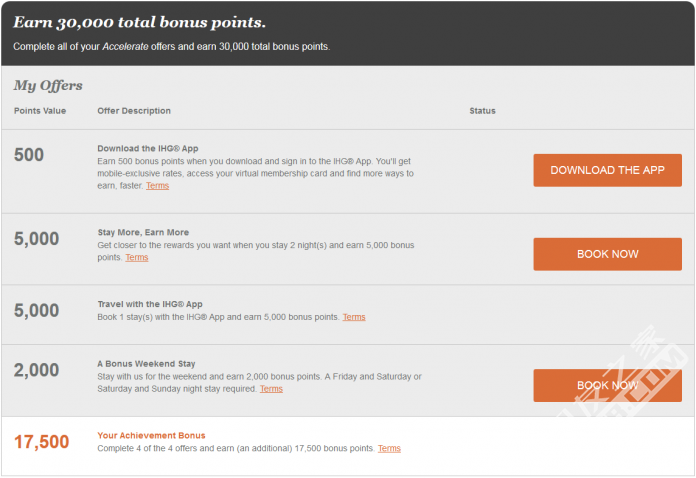Image resolution: width=696 pixels, height=478 pixels.
Task: Select the A Bonus Weekend Stay title
Action: 146,364
